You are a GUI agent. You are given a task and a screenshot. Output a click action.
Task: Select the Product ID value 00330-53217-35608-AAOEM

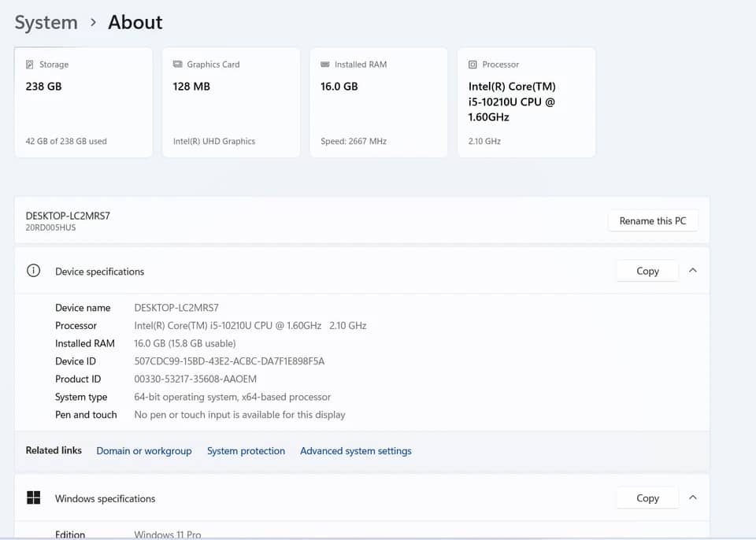(195, 379)
